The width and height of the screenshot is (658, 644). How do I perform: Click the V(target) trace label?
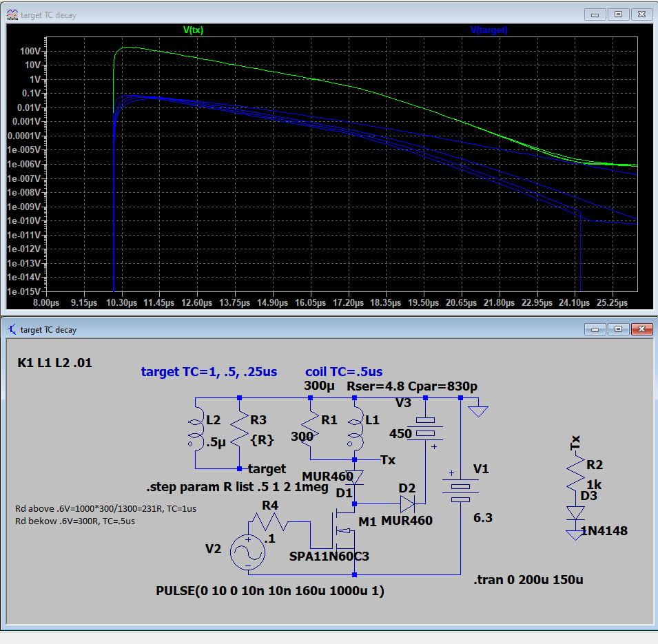click(489, 30)
